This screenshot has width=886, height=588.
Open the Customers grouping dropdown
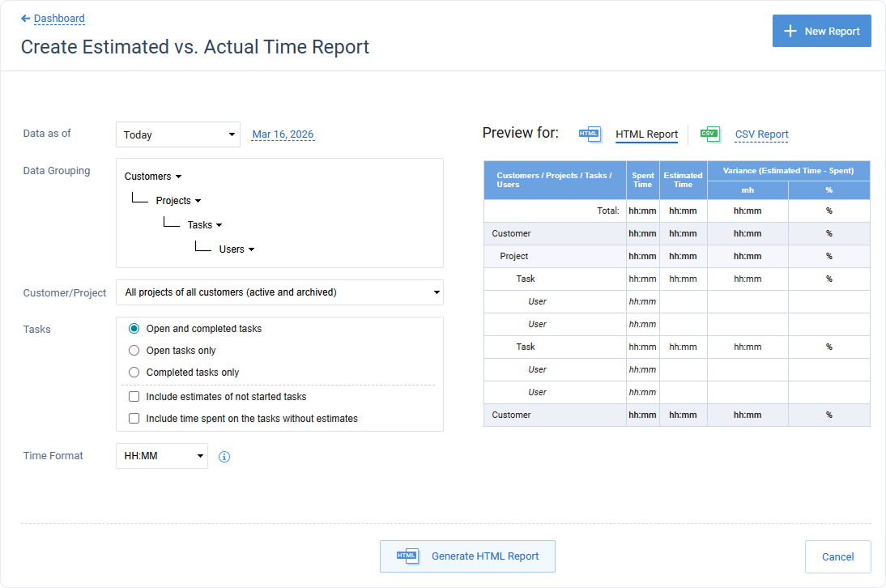click(152, 176)
